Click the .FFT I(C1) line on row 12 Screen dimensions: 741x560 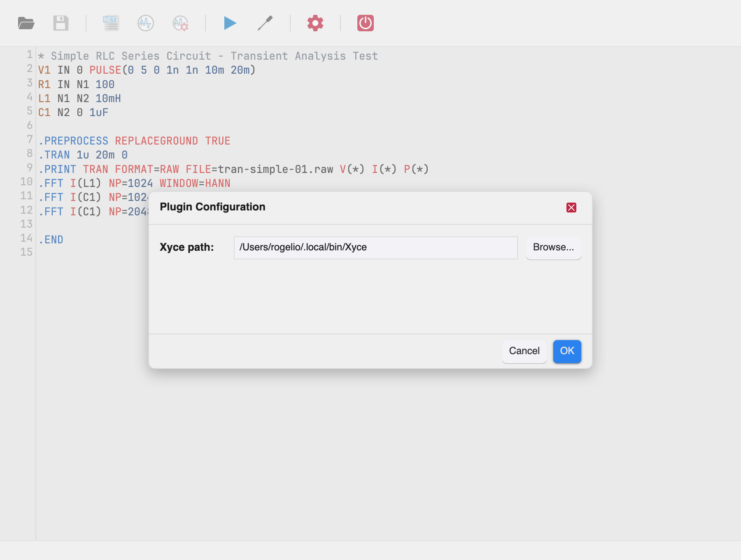pos(93,212)
